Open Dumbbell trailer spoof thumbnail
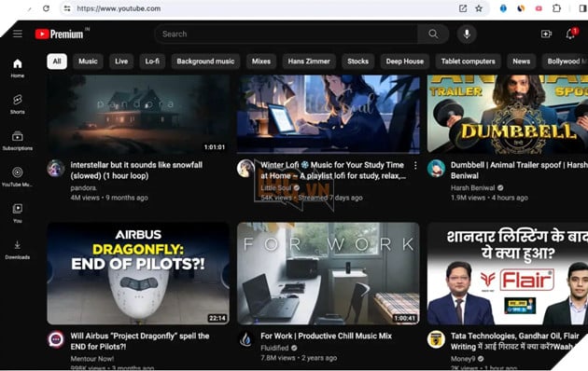The height and width of the screenshot is (371, 588). coord(508,114)
